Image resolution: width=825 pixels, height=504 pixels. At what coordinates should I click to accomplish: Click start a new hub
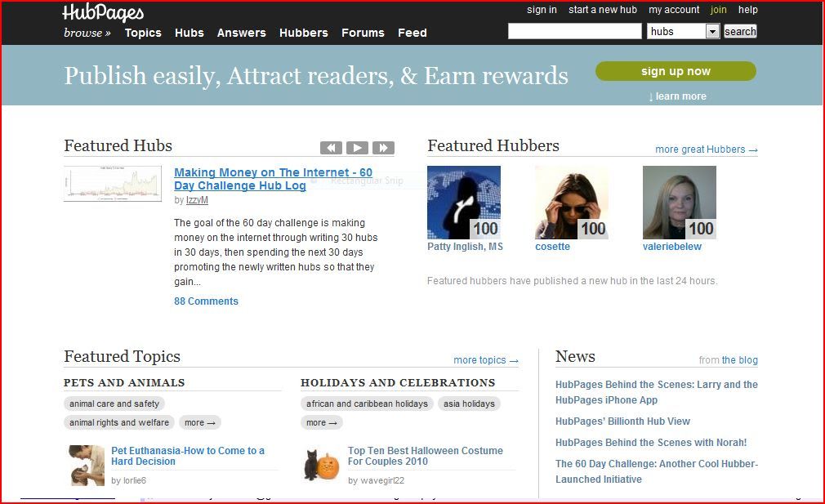[x=603, y=10]
